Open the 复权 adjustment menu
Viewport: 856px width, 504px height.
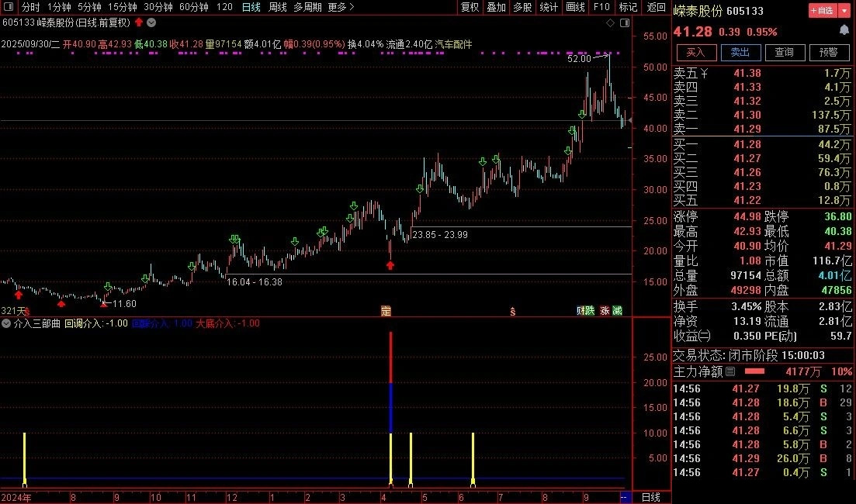[x=470, y=7]
